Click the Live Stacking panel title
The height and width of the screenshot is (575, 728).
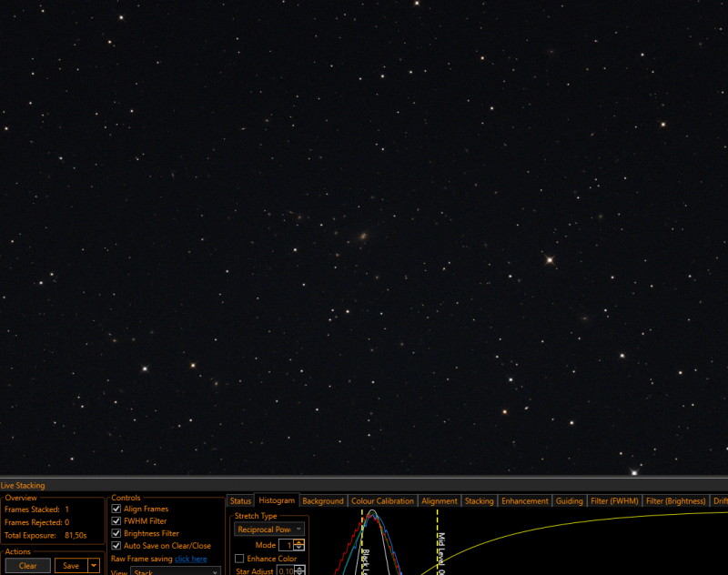(23, 486)
